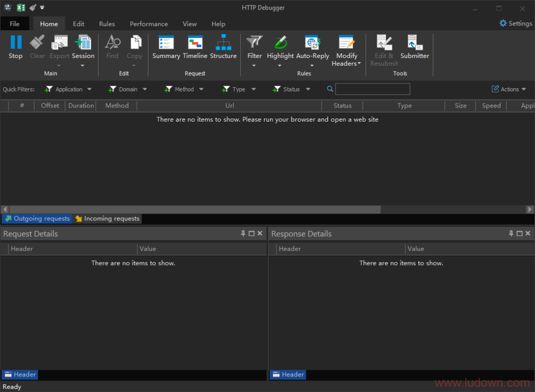Close the Response Details panel
The image size is (535, 392).
tap(528, 233)
